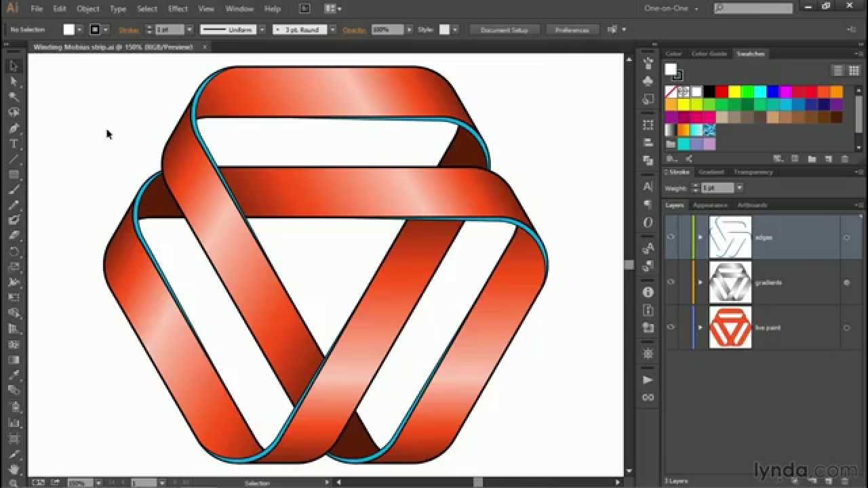Switch to the Artboards tab
This screenshot has height=488, width=868.
click(751, 205)
